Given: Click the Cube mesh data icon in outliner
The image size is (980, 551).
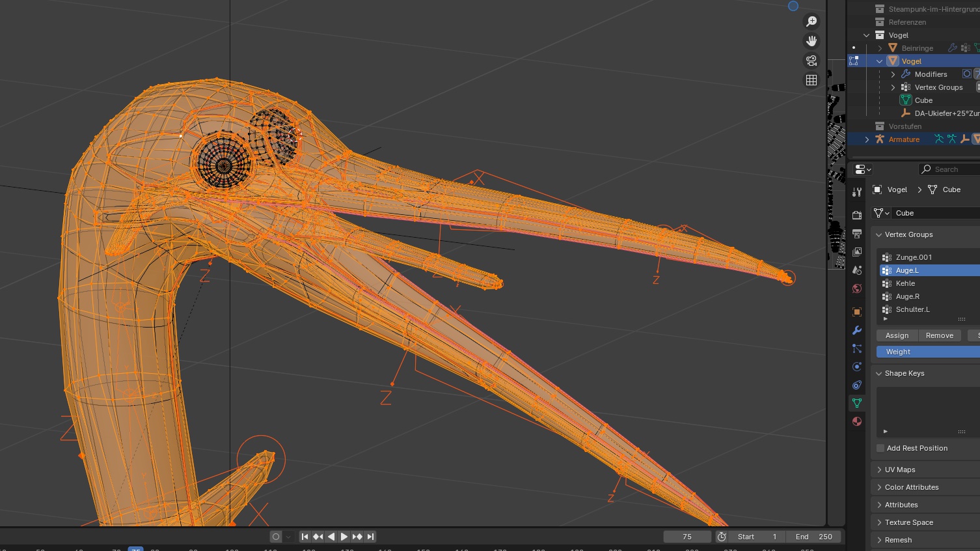Looking at the screenshot, I should coord(906,100).
